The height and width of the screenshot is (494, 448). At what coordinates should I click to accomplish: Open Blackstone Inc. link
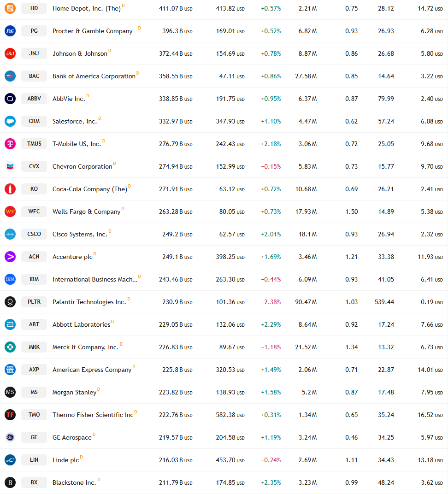[74, 482]
